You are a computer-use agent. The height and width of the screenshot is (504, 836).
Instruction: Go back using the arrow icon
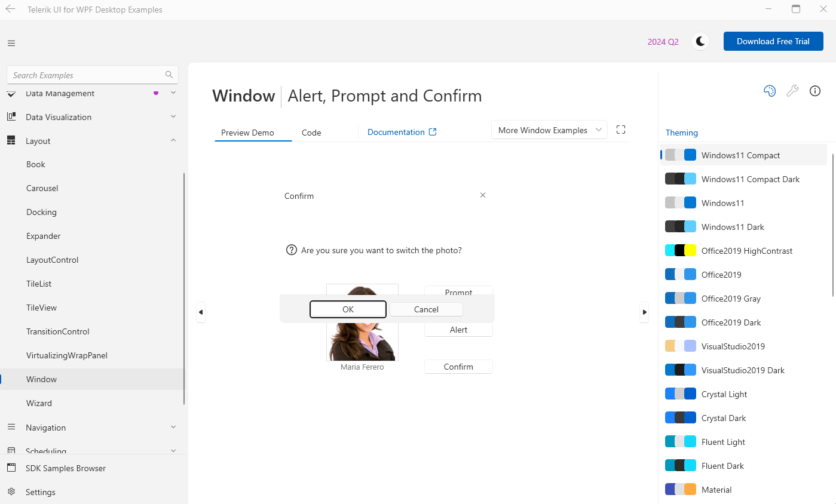click(10, 9)
